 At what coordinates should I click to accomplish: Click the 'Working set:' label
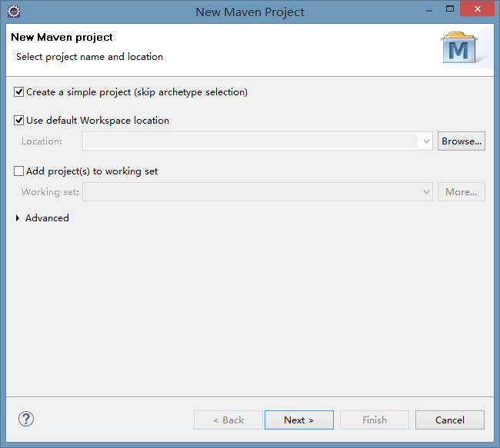pyautogui.click(x=50, y=192)
